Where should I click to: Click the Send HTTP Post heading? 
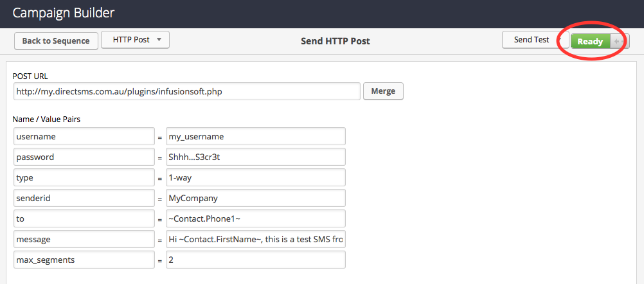pos(335,41)
